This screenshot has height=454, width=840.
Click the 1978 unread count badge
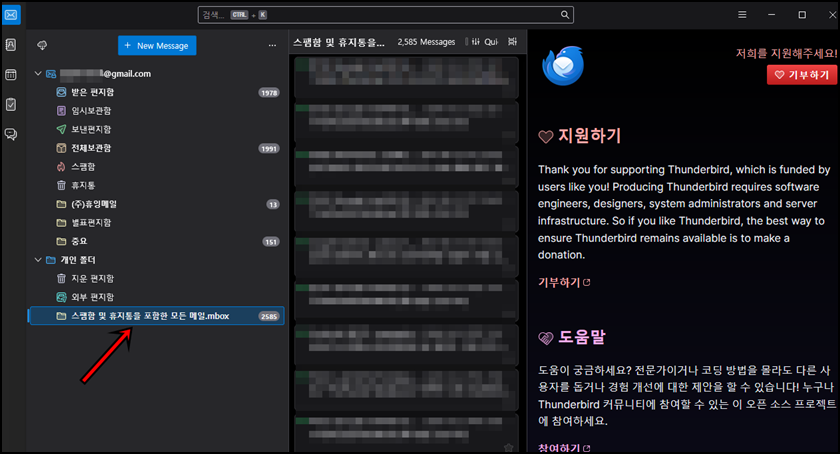click(x=269, y=93)
